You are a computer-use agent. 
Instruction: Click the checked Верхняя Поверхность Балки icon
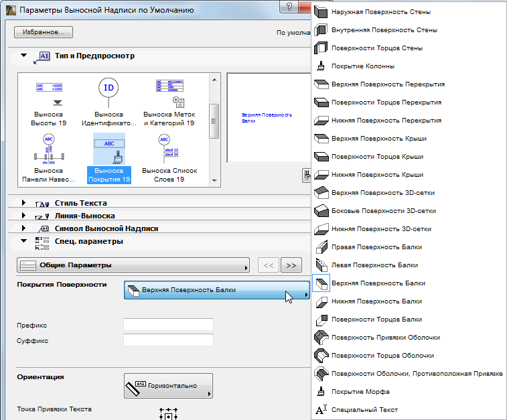click(321, 283)
